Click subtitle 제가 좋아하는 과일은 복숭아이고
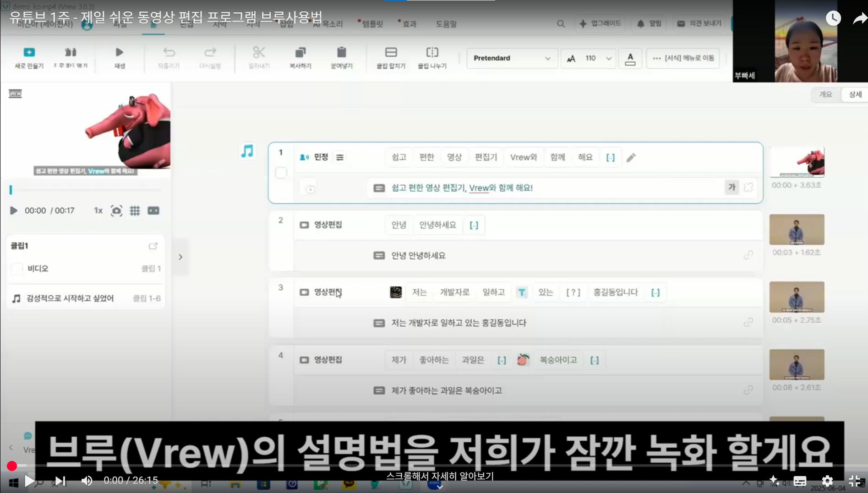Screen dimensions: 868x493 (447, 390)
